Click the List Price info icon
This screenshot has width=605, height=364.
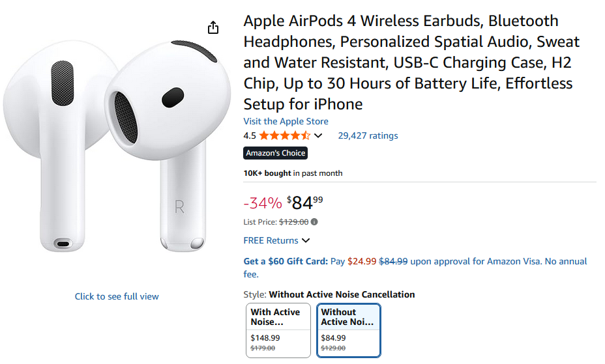click(315, 222)
